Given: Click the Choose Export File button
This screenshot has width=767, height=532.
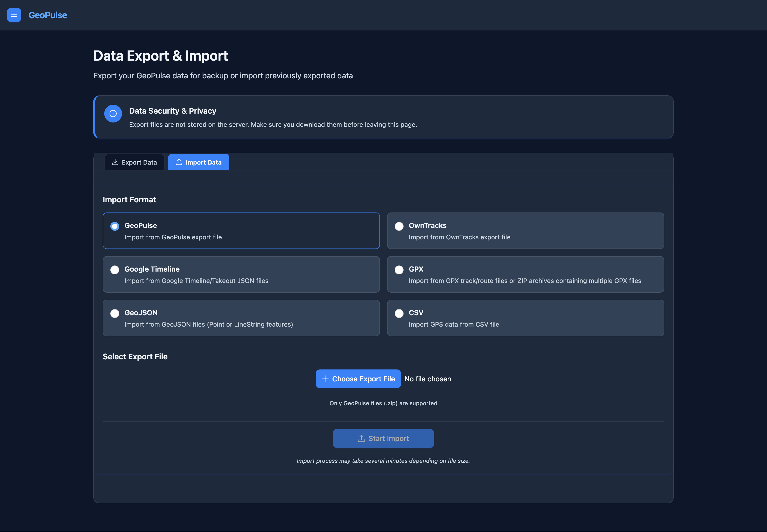Looking at the screenshot, I should [x=358, y=379].
